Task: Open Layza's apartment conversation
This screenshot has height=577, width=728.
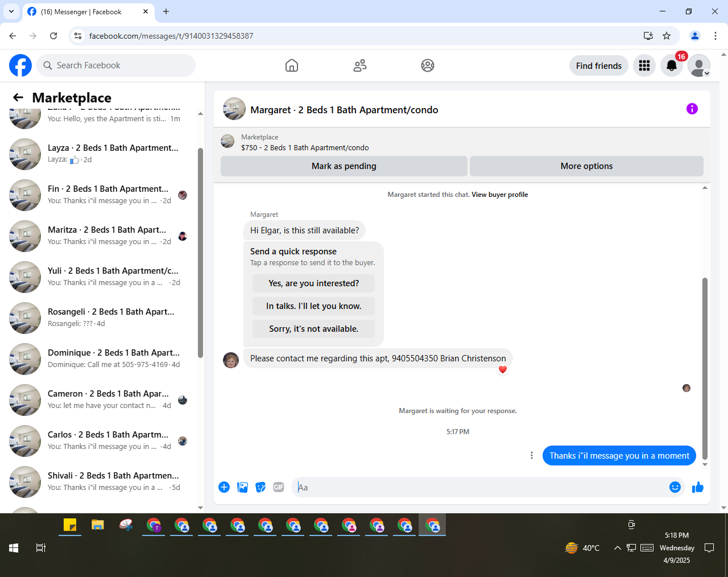Action: (100, 154)
